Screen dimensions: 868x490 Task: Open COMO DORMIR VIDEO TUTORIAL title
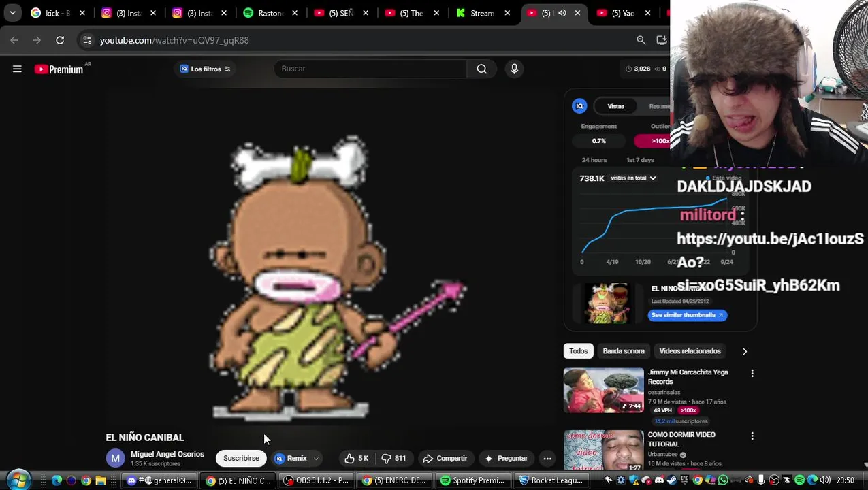tap(681, 440)
